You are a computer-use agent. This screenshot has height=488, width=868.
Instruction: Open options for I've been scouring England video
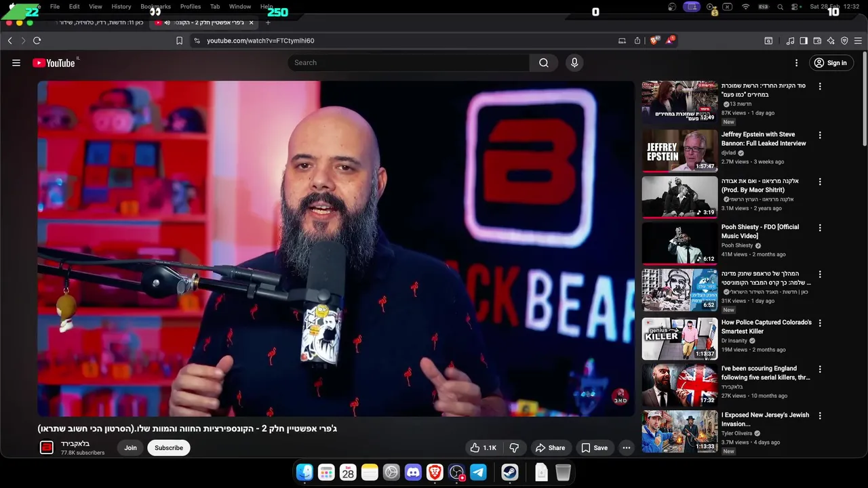pyautogui.click(x=820, y=370)
